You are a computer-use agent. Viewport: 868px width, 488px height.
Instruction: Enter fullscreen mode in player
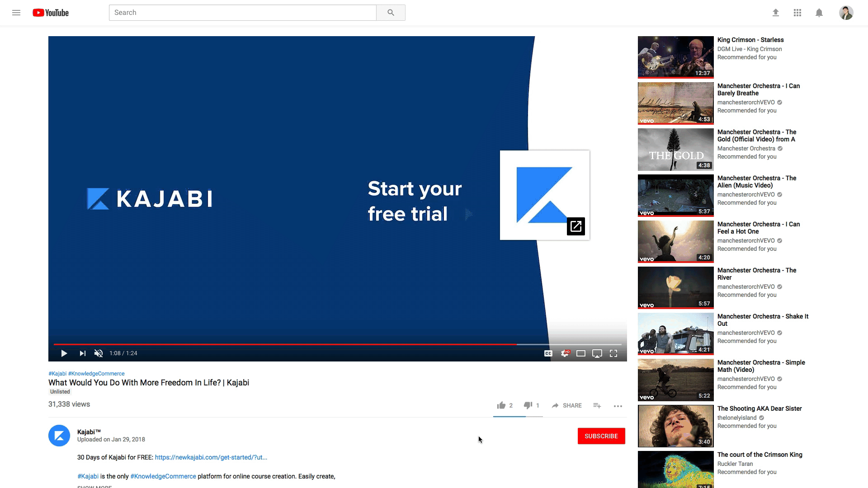pyautogui.click(x=613, y=353)
